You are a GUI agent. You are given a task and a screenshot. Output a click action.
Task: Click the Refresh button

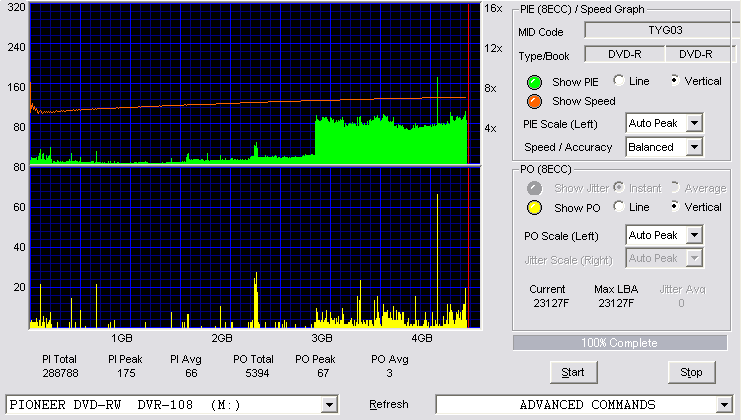coord(389,404)
